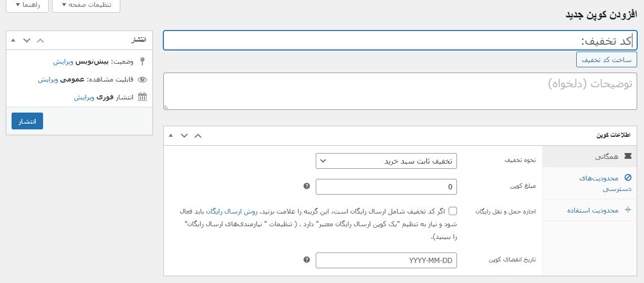Viewport: 644px width, 283px height.
Task: Move coupon data panel up arrow
Action: 198,136
